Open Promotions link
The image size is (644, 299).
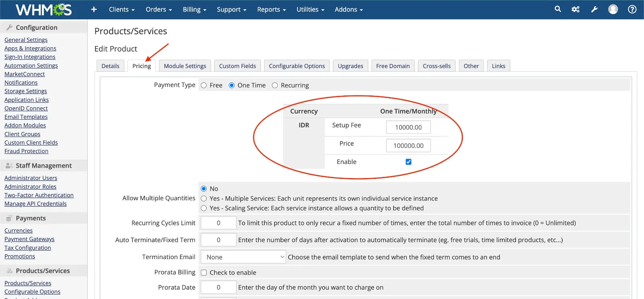click(x=20, y=256)
